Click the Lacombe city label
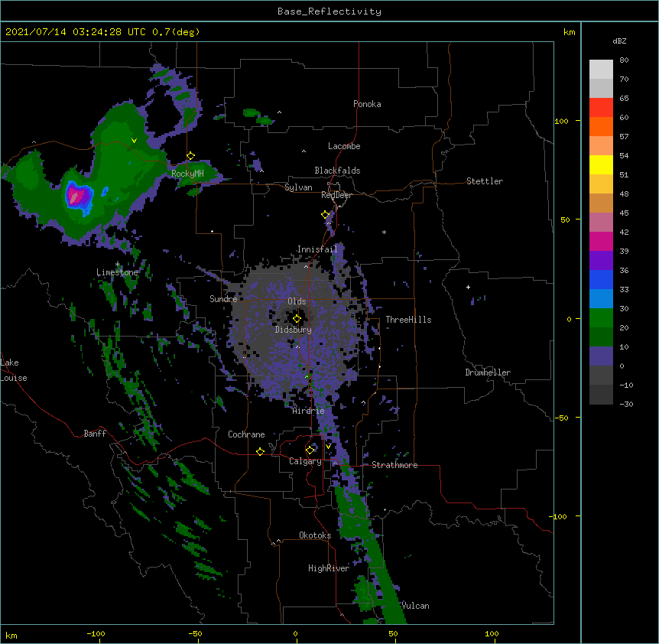Viewport: 659px width, 644px height. tap(344, 146)
